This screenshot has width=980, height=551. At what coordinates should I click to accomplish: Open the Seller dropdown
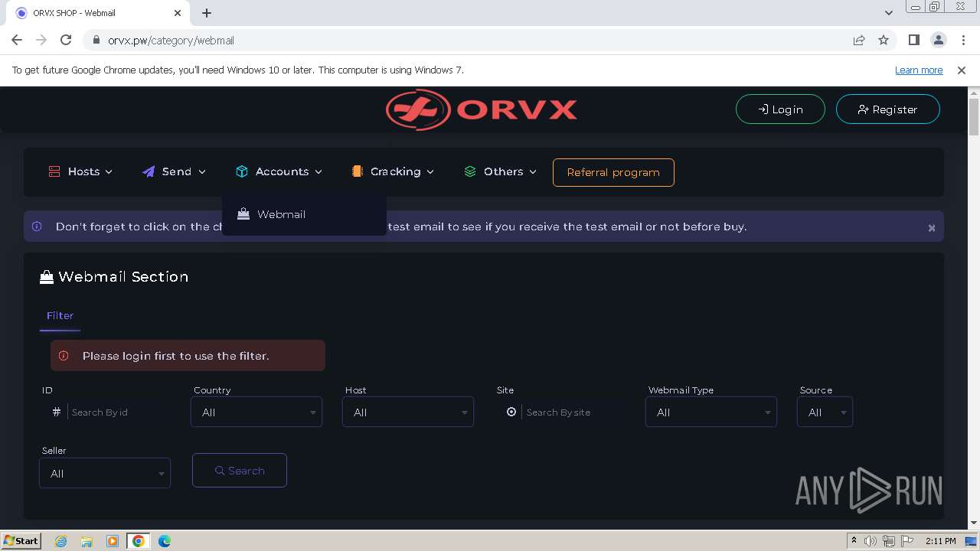pyautogui.click(x=105, y=474)
